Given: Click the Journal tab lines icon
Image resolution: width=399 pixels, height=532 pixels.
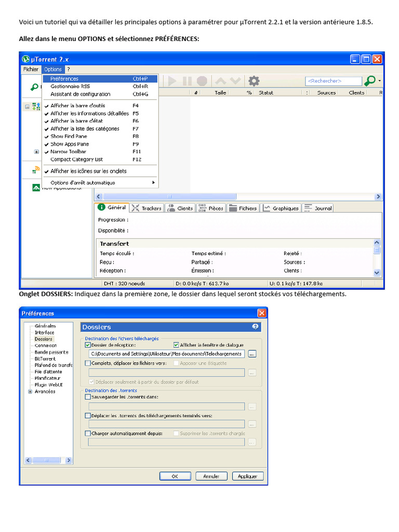Looking at the screenshot, I should [x=308, y=208].
